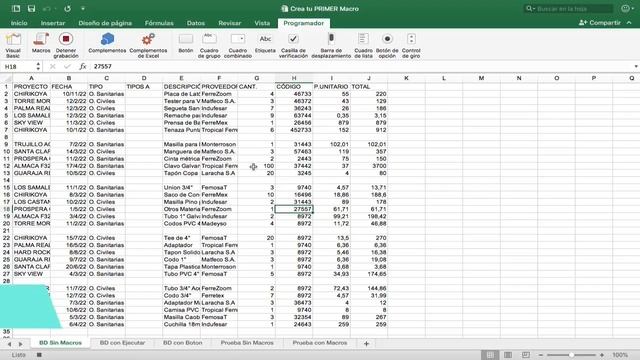The image size is (640, 360).
Task: Open the Name Box dropdown arrows
Action: 38,66
